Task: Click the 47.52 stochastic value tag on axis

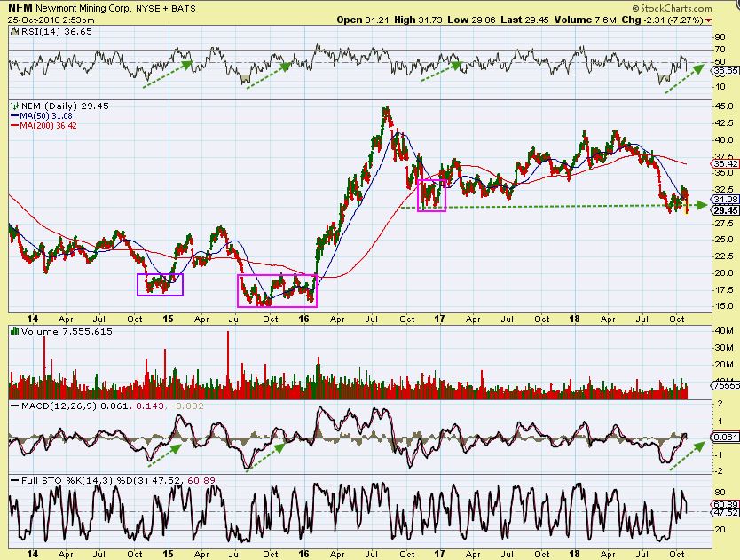Action: [726, 512]
